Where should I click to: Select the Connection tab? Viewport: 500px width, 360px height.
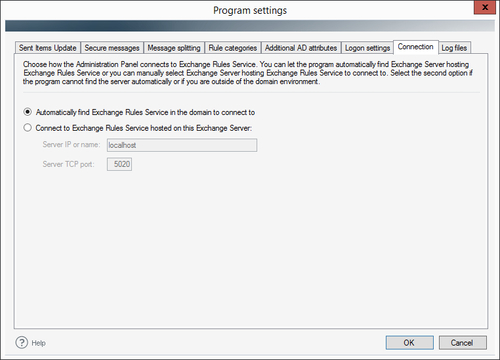[416, 47]
